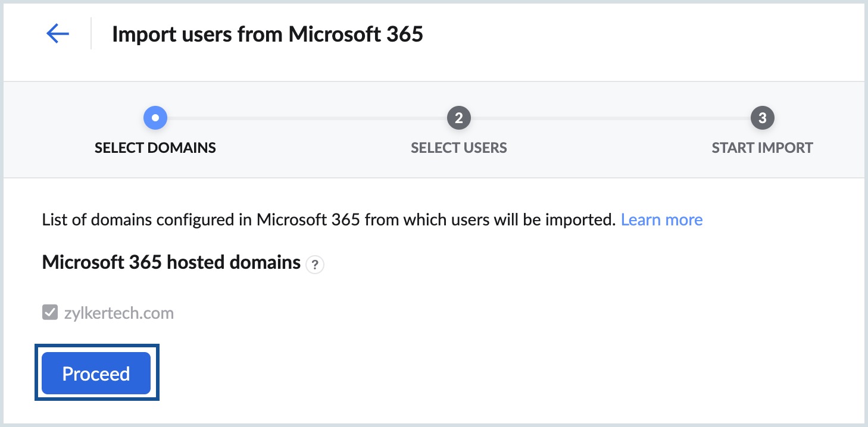Click the SELECT DOMAINS step label
The image size is (868, 427).
[155, 148]
